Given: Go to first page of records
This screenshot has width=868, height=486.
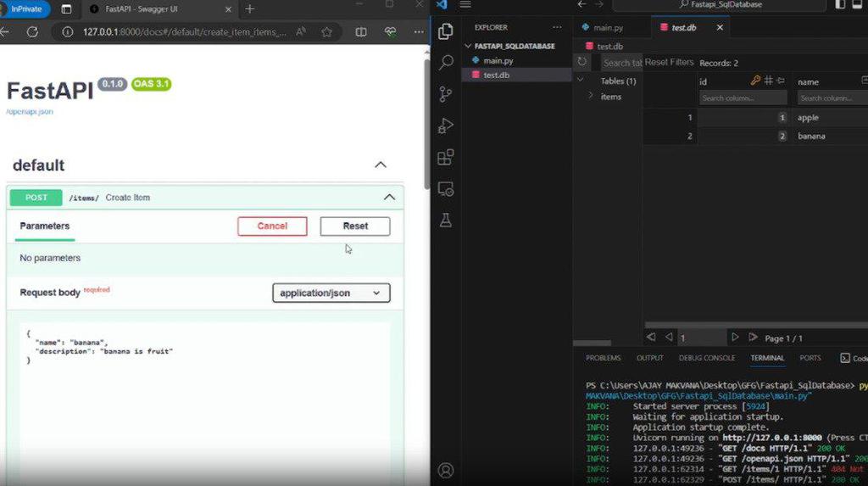Looking at the screenshot, I should [x=651, y=337].
